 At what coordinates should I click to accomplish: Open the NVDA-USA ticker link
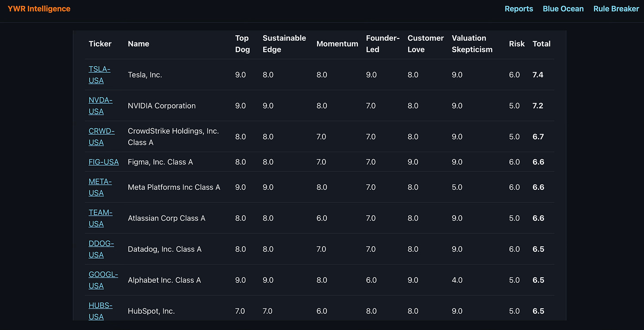coord(100,106)
